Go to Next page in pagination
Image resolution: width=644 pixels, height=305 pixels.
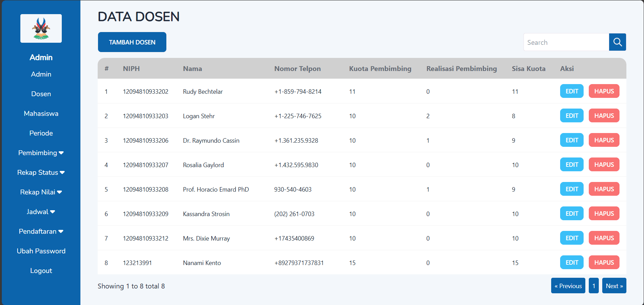tap(614, 286)
